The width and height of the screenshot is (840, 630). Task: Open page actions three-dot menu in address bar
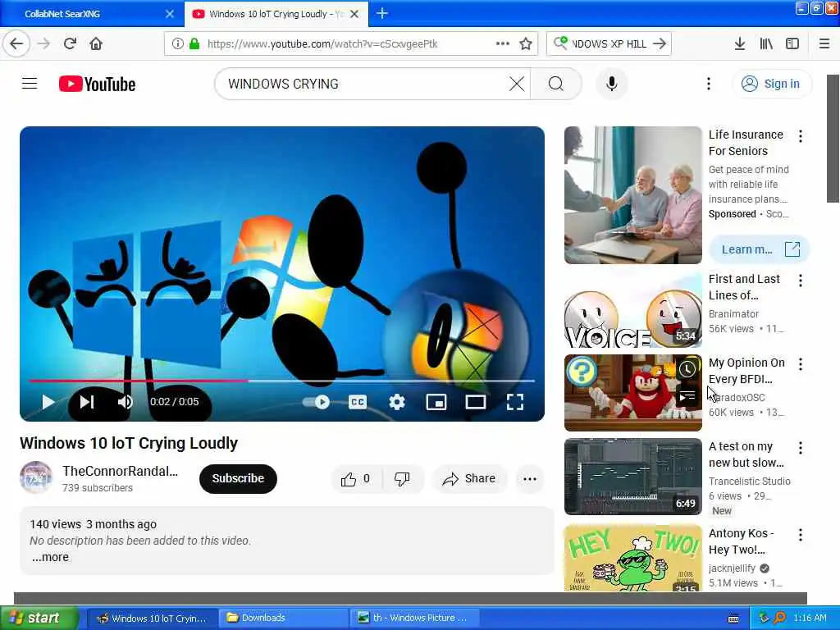click(503, 43)
